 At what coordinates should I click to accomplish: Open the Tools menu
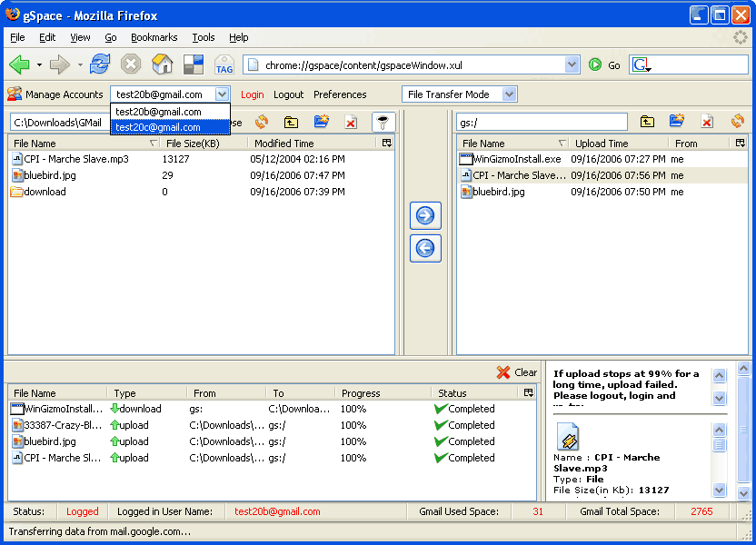click(x=204, y=37)
